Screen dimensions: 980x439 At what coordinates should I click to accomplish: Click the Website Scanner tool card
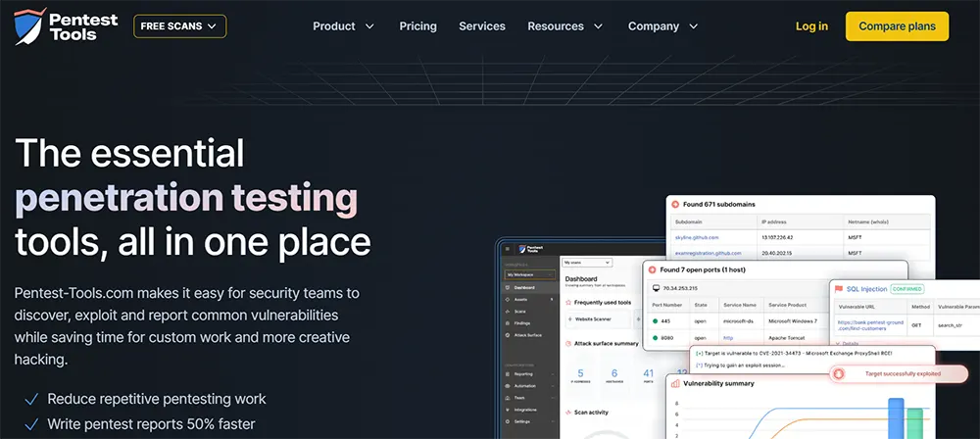tap(598, 318)
